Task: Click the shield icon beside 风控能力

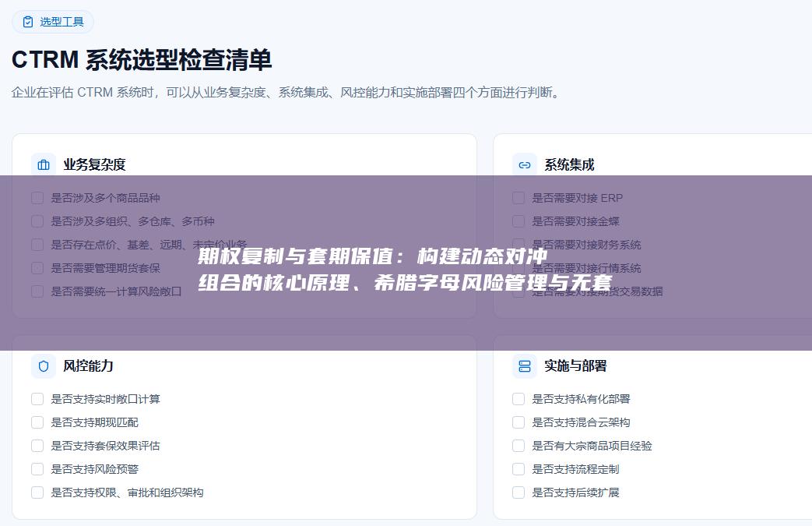Action: pos(44,366)
